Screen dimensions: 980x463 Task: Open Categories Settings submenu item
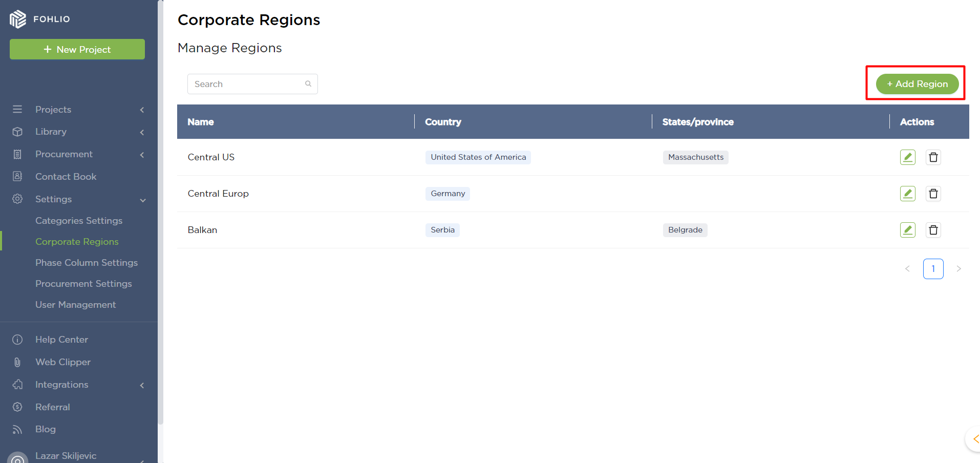79,221
